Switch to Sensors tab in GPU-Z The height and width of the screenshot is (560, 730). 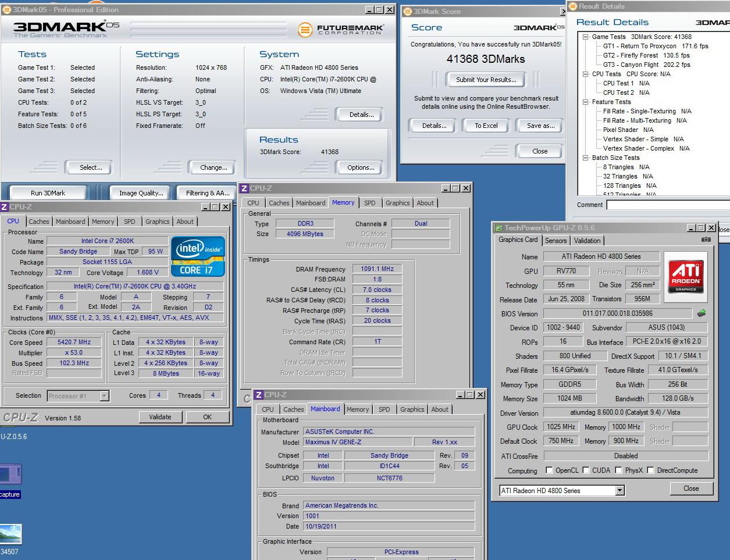pos(555,241)
